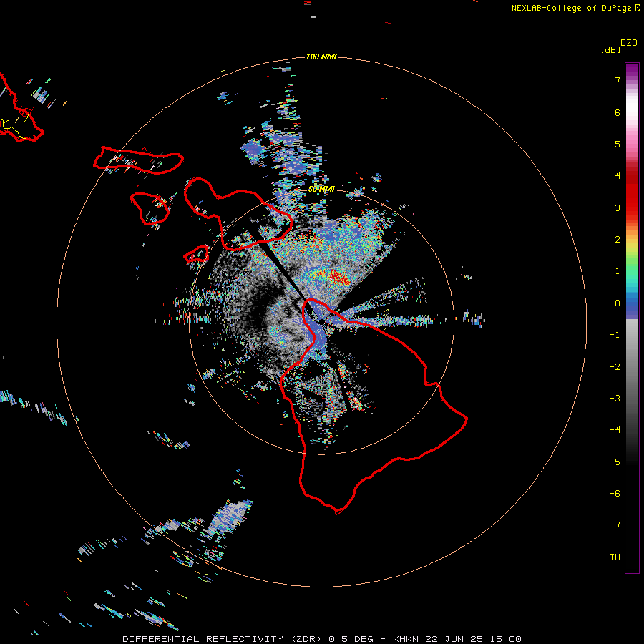
Task: Click the -2 value on the color scale
Action: point(615,367)
